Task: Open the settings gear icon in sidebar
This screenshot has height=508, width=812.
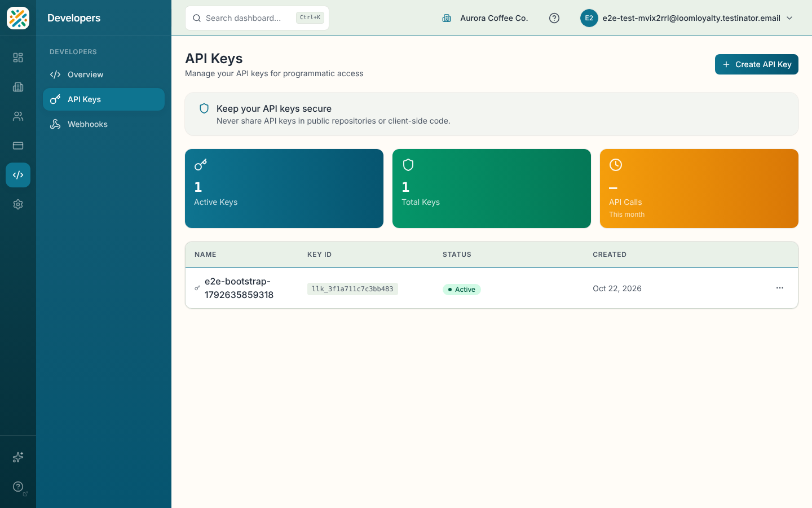Action: 18,204
